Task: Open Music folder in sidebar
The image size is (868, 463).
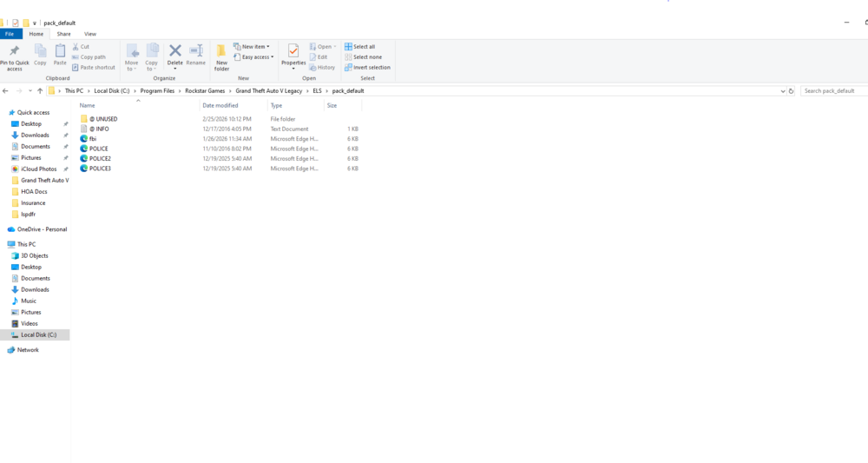Action: [29, 301]
